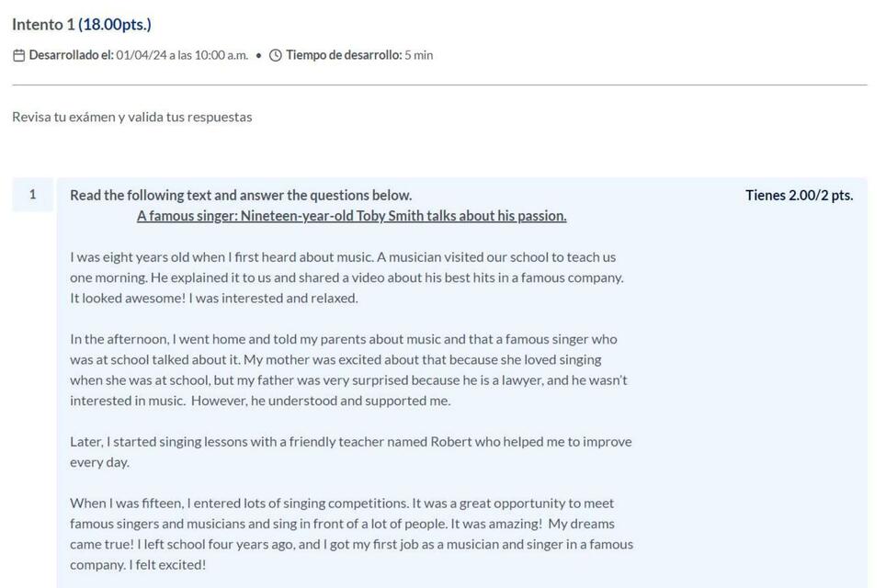886x588 pixels.
Task: Click the question number 1 box
Action: [33, 194]
